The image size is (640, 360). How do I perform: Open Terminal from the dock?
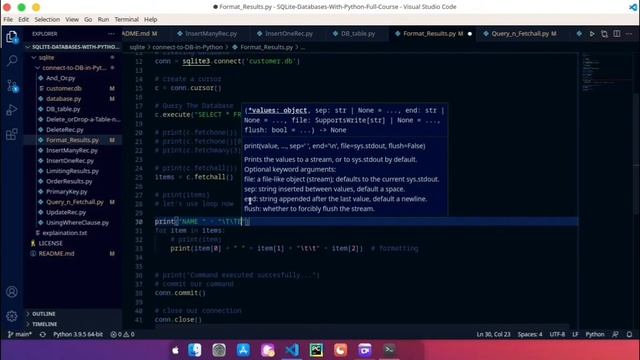coord(389,350)
